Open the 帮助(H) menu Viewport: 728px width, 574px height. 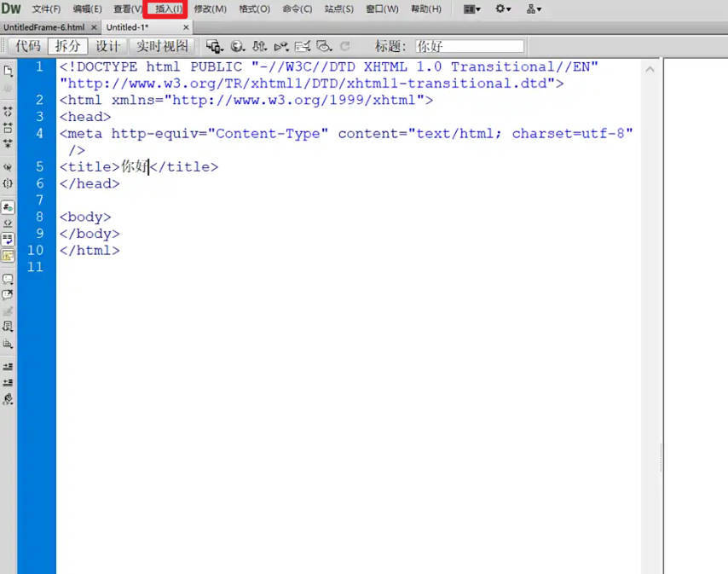[426, 9]
